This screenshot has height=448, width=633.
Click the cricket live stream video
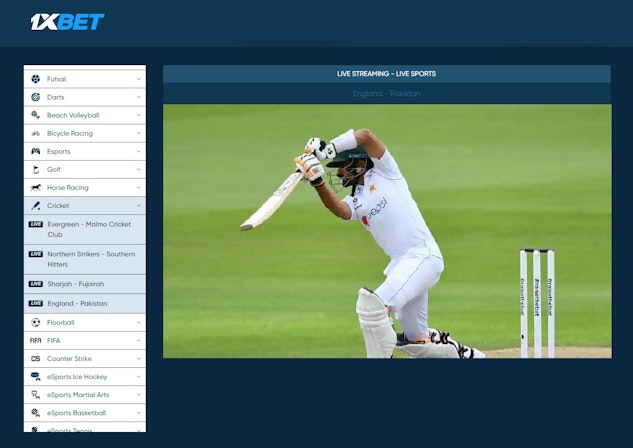[386, 231]
